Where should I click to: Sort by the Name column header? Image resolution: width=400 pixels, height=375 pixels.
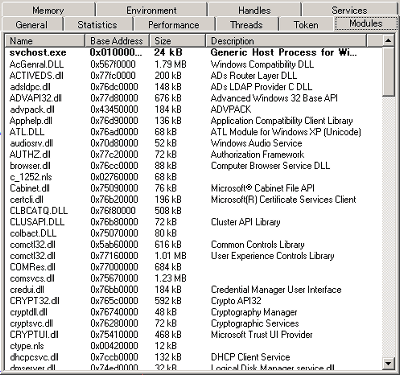45,41
